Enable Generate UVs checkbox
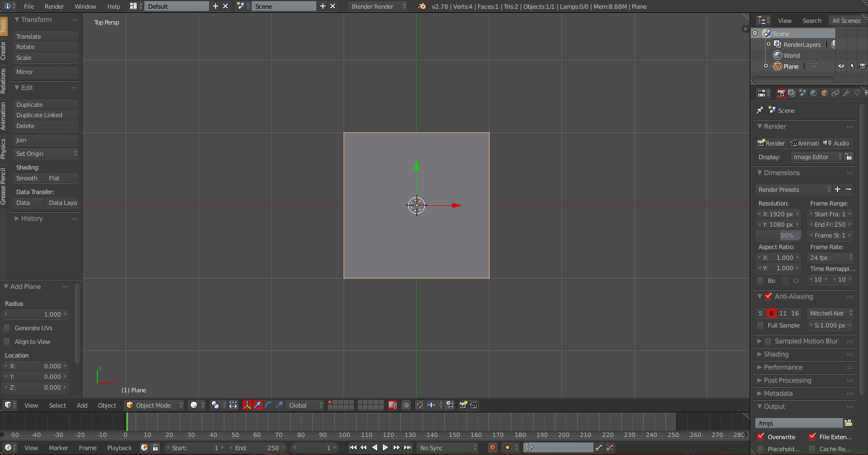 click(7, 328)
